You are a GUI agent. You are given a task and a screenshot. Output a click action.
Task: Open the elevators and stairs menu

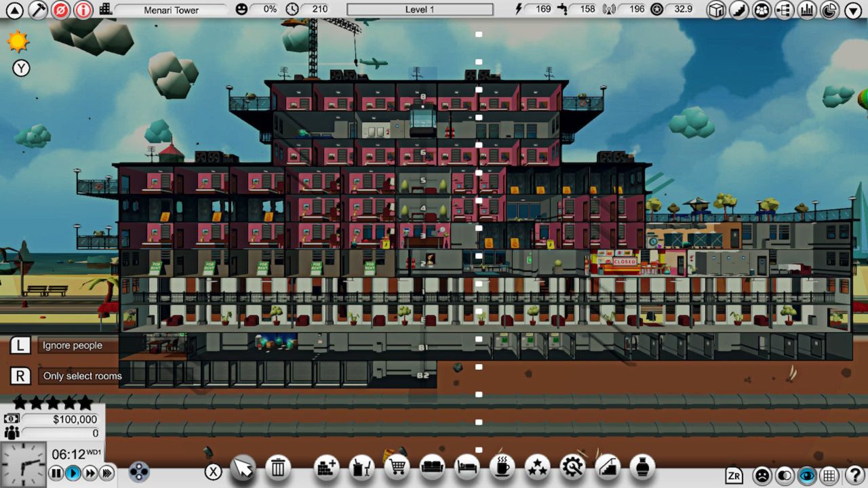[606, 468]
